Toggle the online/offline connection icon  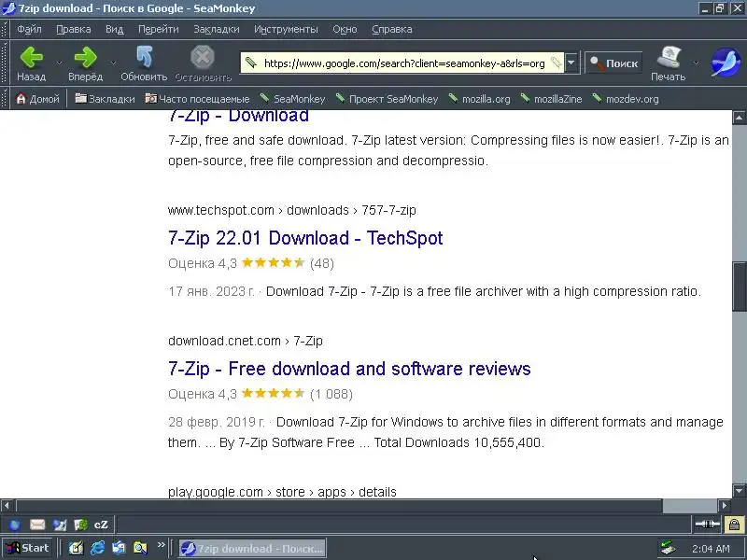coord(707,525)
